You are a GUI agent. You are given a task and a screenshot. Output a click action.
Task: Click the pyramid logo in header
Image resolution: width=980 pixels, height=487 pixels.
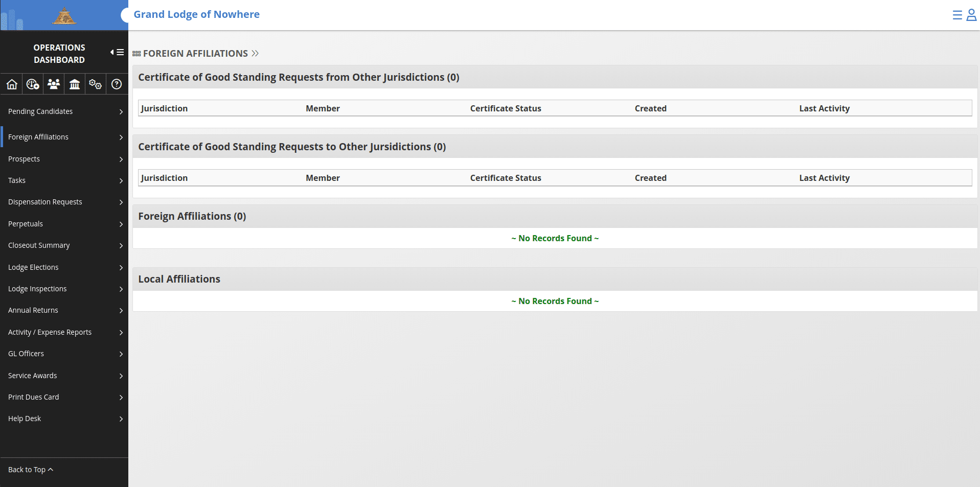coord(64,16)
